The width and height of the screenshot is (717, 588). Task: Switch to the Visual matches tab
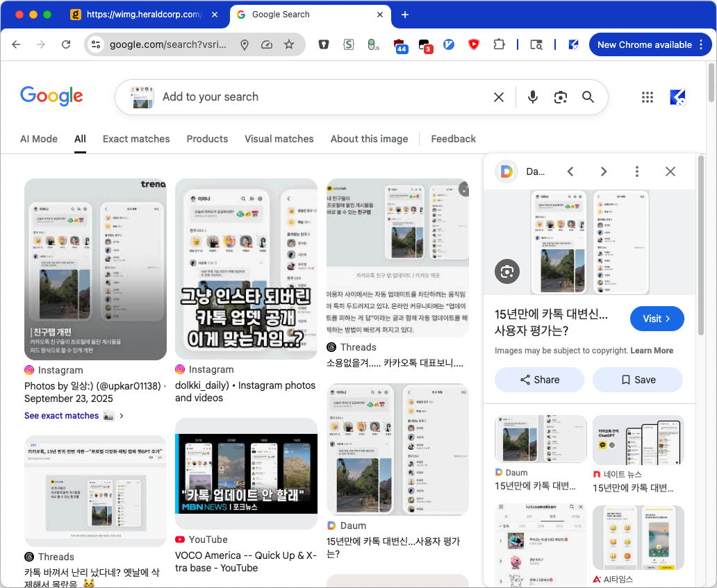tap(279, 139)
